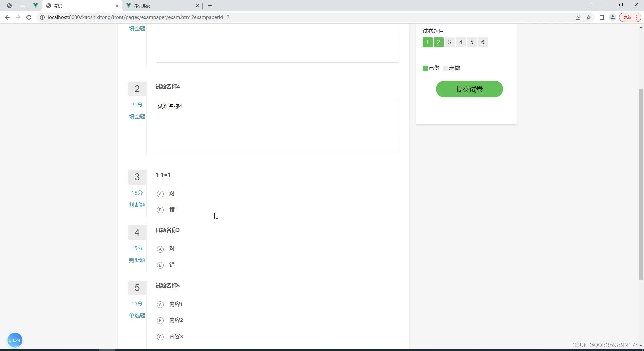
Task: Choose 错 for question 3
Action: (166, 210)
